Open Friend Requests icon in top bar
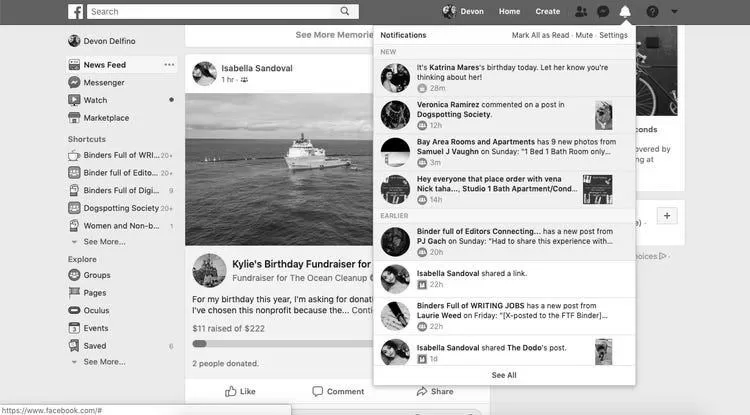The width and height of the screenshot is (750, 415). pos(581,11)
